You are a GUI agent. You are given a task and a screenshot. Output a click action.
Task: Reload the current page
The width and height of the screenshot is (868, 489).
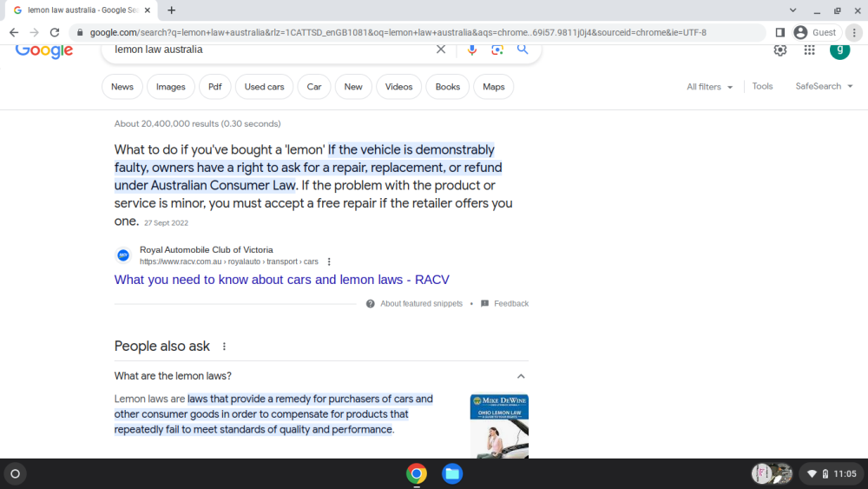click(x=54, y=32)
